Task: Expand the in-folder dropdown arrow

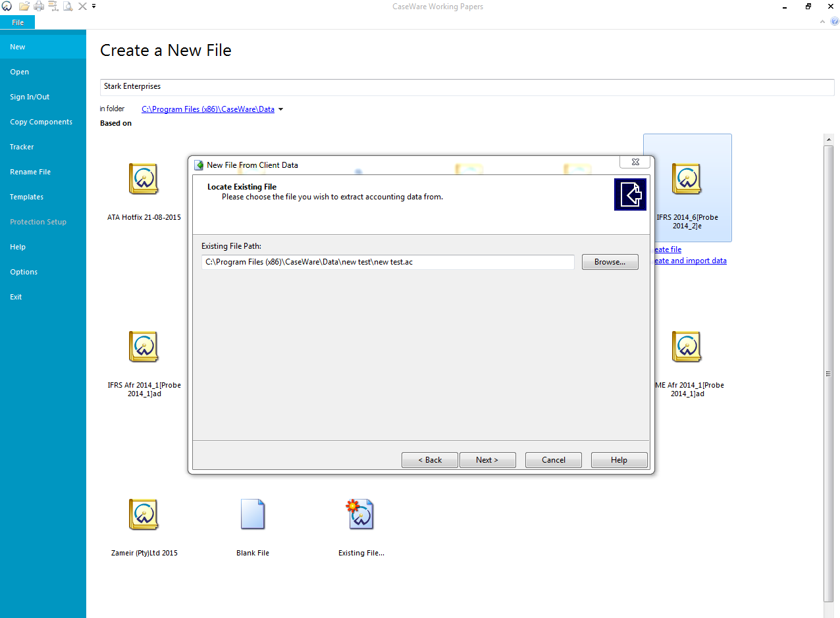Action: point(281,109)
